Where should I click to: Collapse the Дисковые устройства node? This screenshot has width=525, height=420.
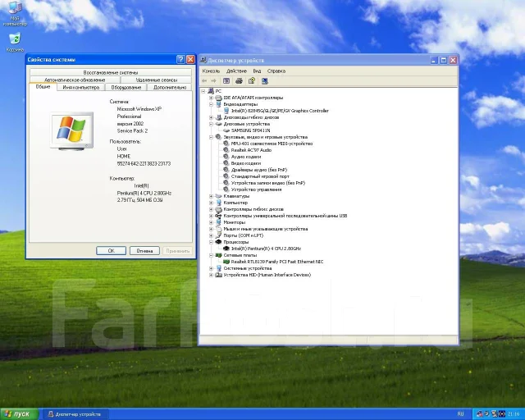coord(212,124)
